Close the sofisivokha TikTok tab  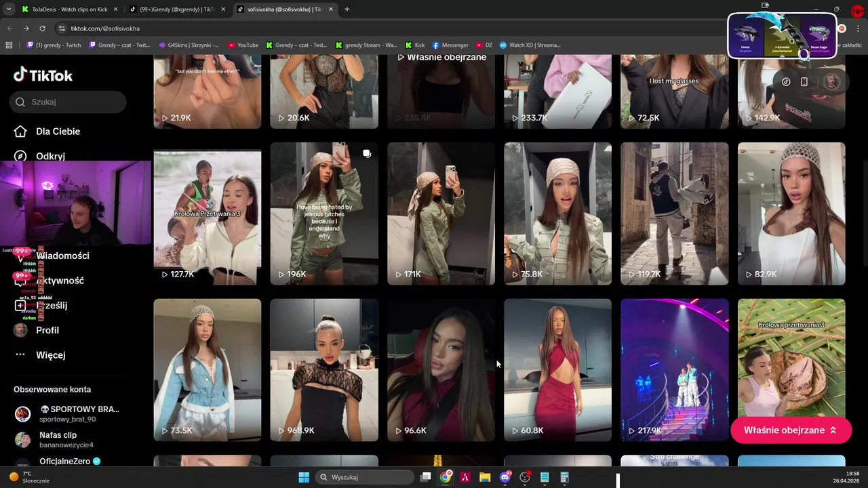331,9
